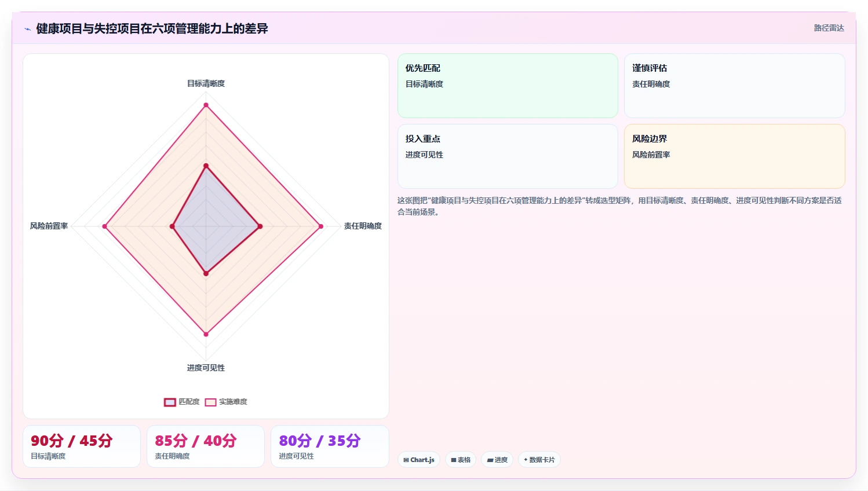
Task: Click the 风险前置率 axis label left of the radar
Action: click(49, 226)
